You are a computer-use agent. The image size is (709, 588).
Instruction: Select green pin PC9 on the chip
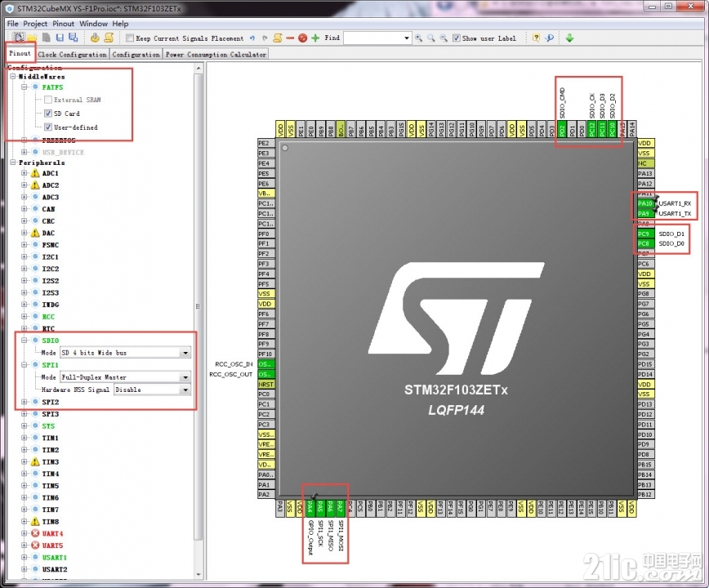(645, 234)
